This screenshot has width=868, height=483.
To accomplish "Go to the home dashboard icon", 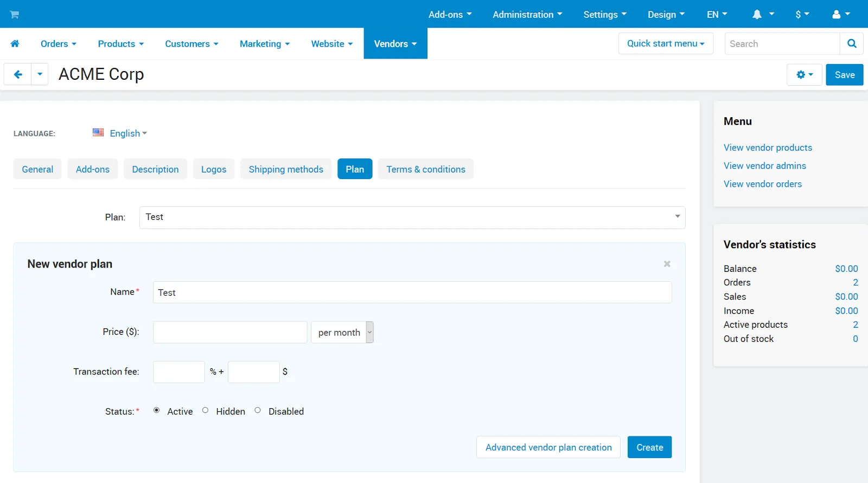I will tap(15, 43).
